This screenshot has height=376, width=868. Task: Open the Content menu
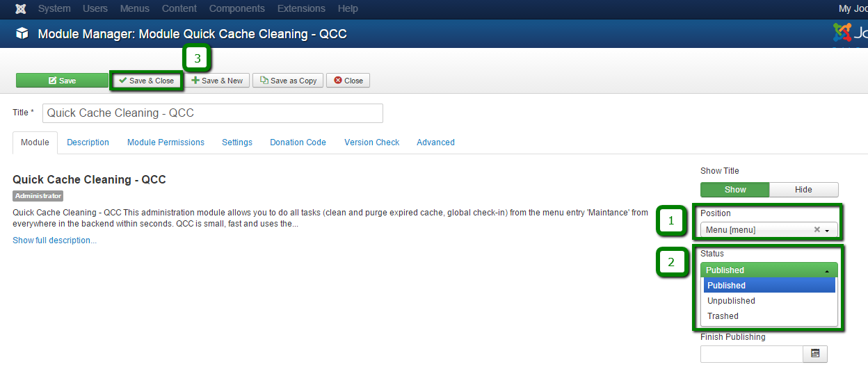point(179,9)
